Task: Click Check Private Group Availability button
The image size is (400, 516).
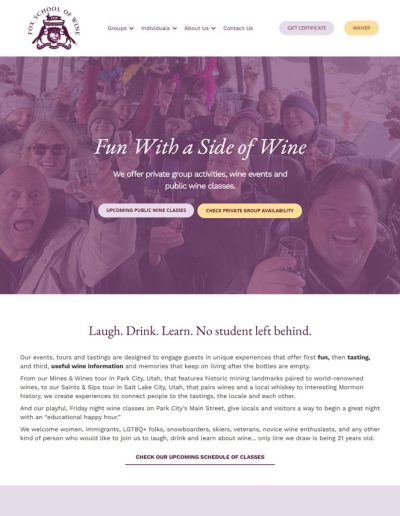Action: 250,211
